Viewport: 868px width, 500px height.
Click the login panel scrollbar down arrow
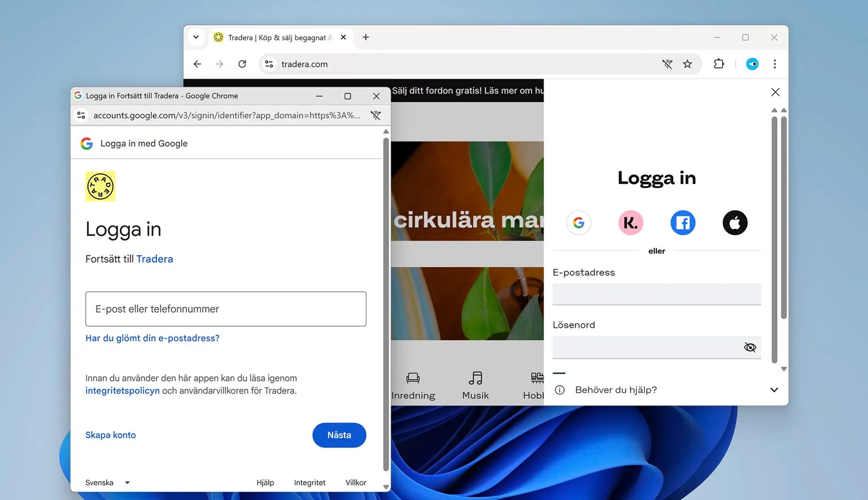[783, 369]
